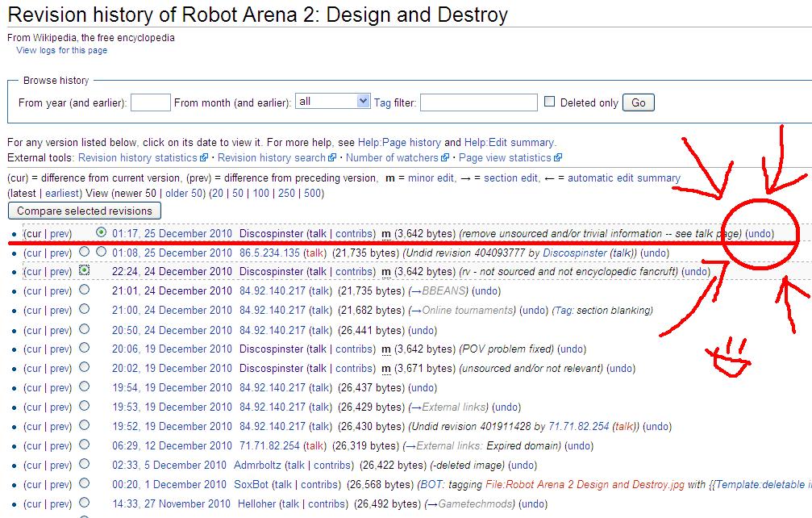This screenshot has height=518, width=812.
Task: Show 500 revisions per page
Action: [312, 193]
